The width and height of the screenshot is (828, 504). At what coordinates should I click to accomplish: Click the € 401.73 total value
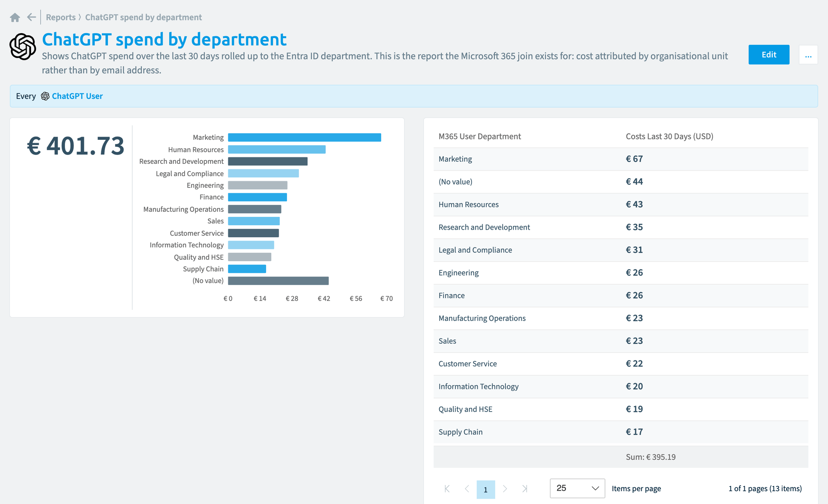tap(75, 146)
